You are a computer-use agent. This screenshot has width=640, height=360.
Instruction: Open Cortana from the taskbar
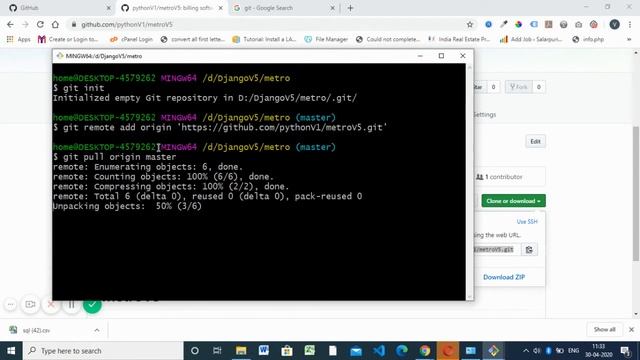[x=195, y=351]
